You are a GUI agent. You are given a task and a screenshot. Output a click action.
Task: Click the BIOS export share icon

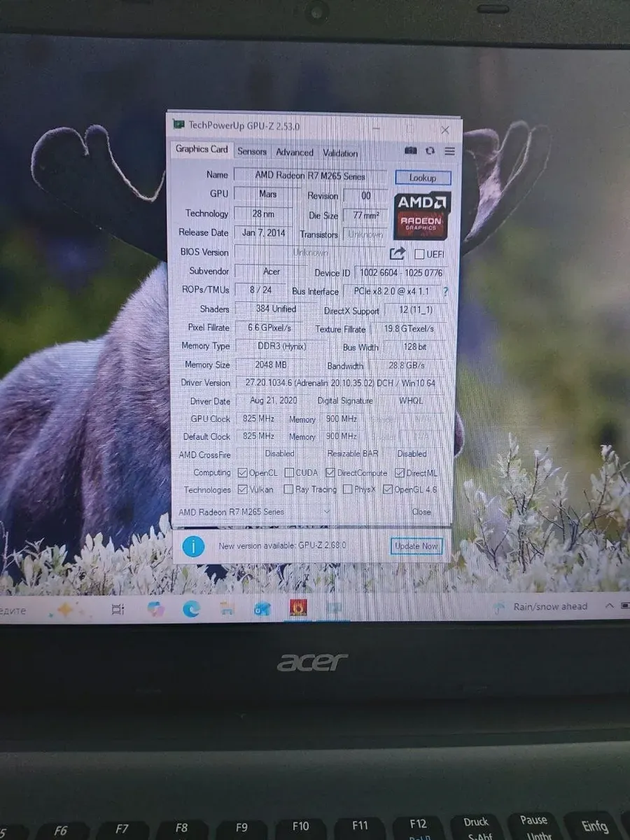coord(397,253)
